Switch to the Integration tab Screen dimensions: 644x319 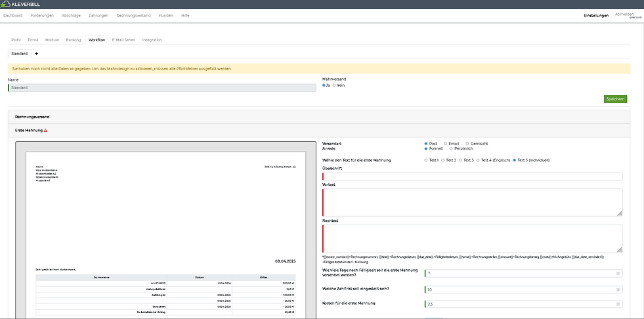click(x=152, y=40)
